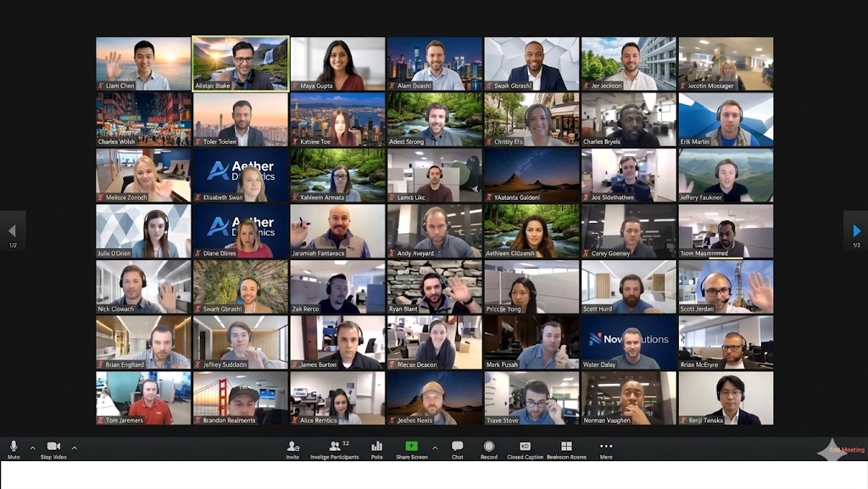Click the Invite icon

pyautogui.click(x=292, y=447)
